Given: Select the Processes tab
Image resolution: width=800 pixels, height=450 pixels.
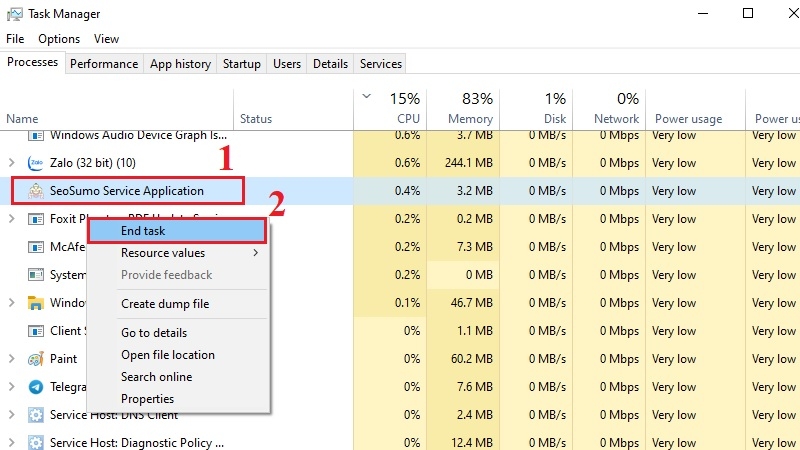Looking at the screenshot, I should tap(33, 62).
